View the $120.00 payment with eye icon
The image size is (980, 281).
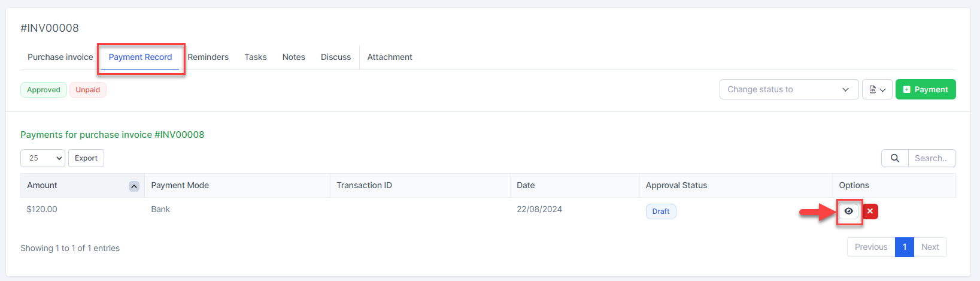pos(848,211)
